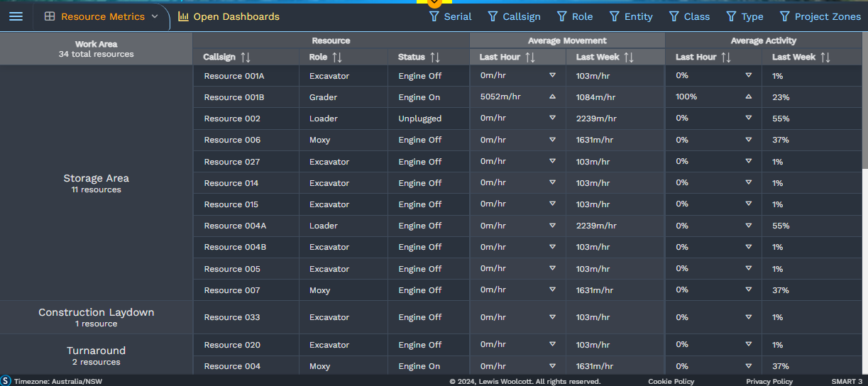Click Resource 001B movement up-trend arrow

(x=552, y=96)
